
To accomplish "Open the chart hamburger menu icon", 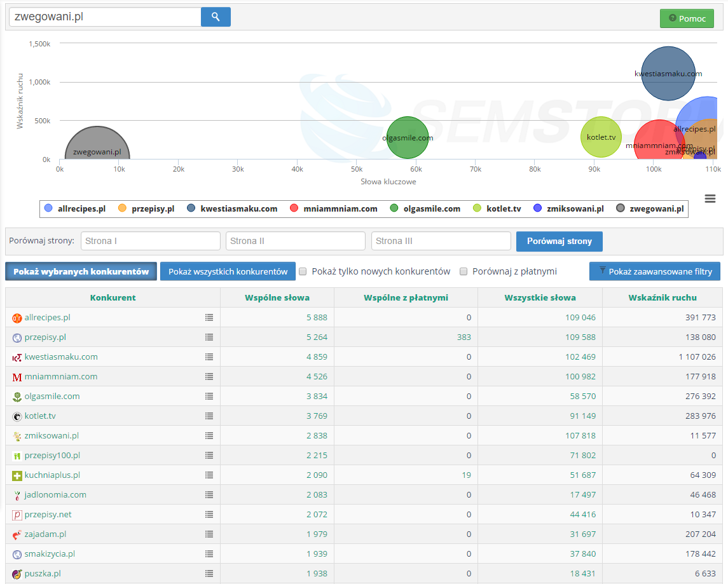I will (710, 198).
